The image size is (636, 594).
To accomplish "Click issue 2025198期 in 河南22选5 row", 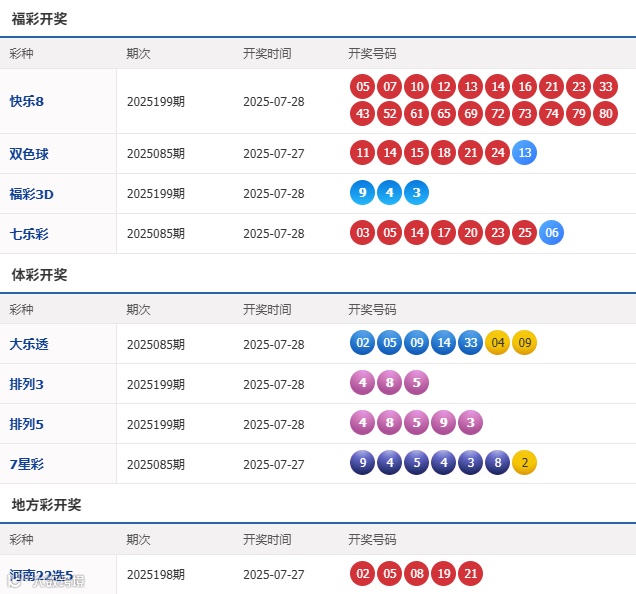I will point(156,575).
